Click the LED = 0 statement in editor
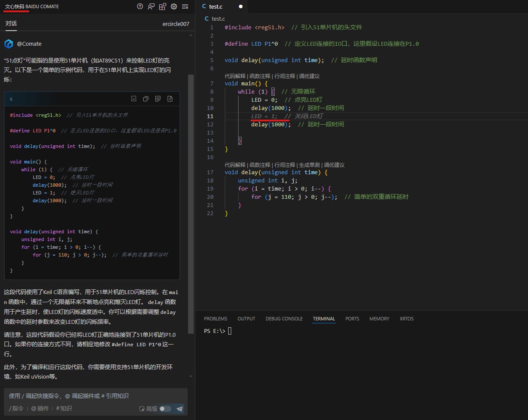The width and height of the screenshot is (528, 420). [x=264, y=100]
